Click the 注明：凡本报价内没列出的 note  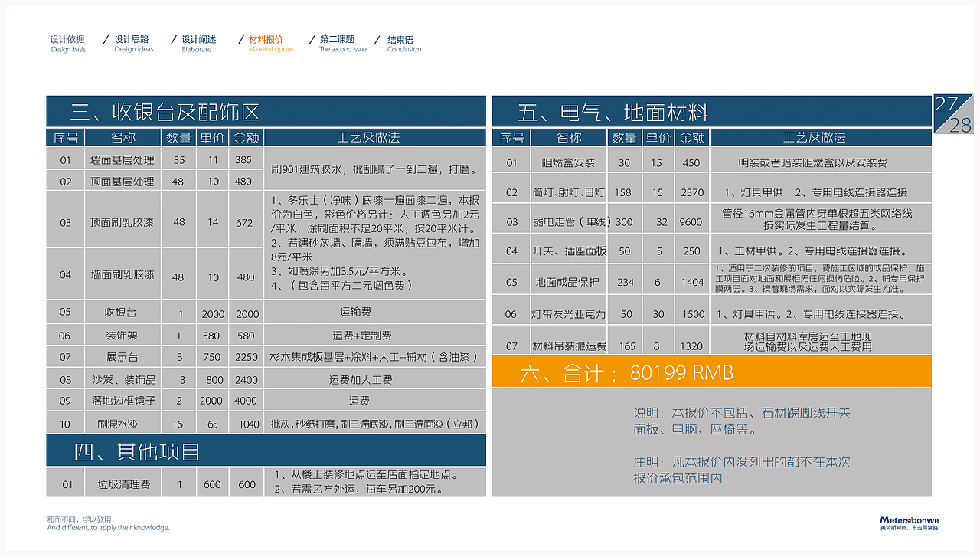point(742,470)
